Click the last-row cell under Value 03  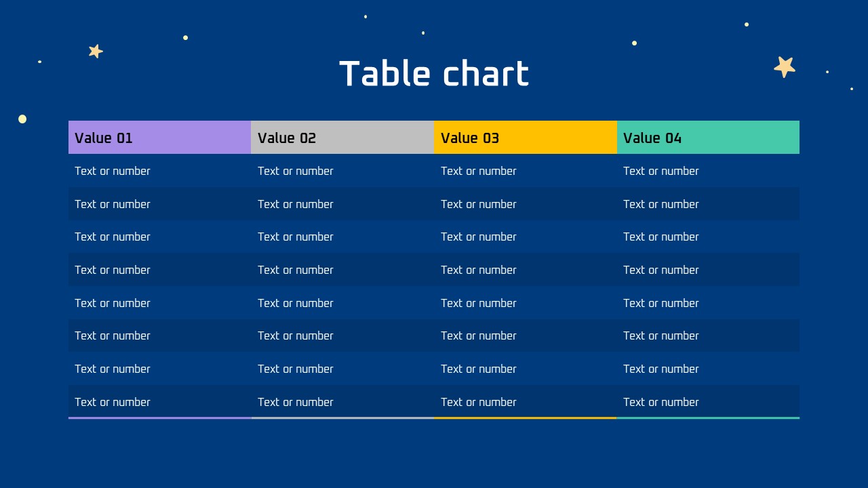point(526,402)
